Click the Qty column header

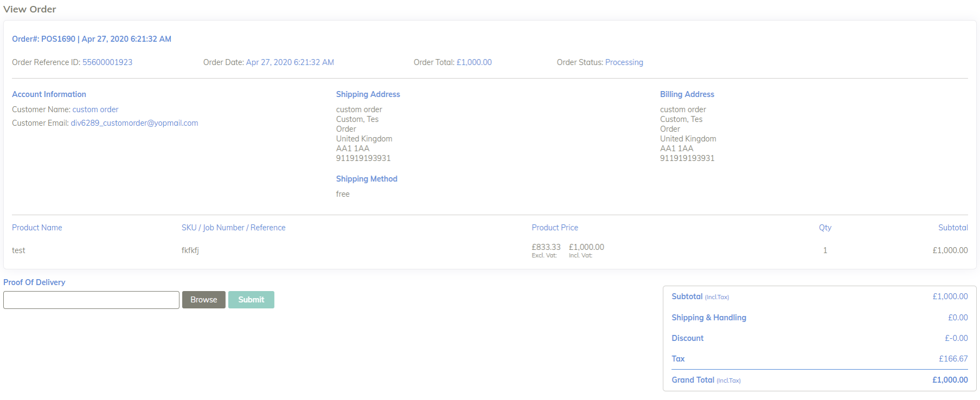[x=825, y=228]
